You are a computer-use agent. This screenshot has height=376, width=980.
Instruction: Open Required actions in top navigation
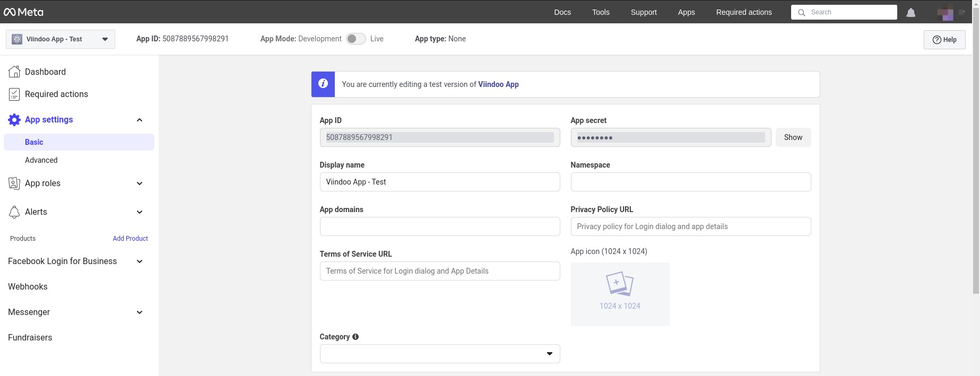pyautogui.click(x=744, y=12)
